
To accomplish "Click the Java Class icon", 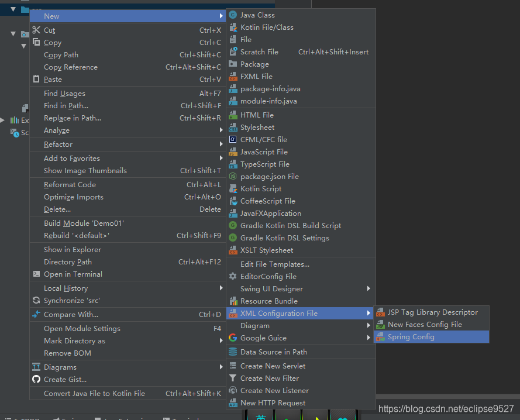I will [233, 15].
